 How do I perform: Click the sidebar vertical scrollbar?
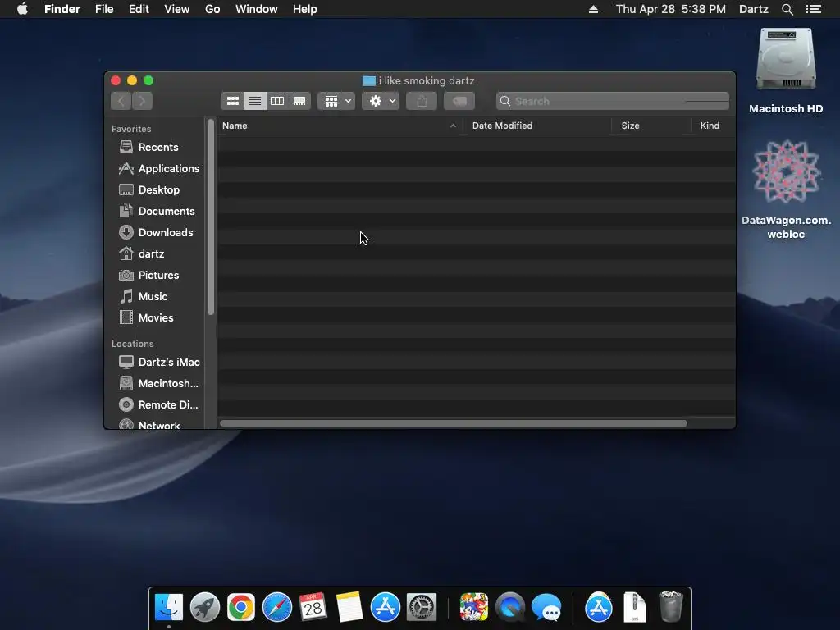point(211,217)
